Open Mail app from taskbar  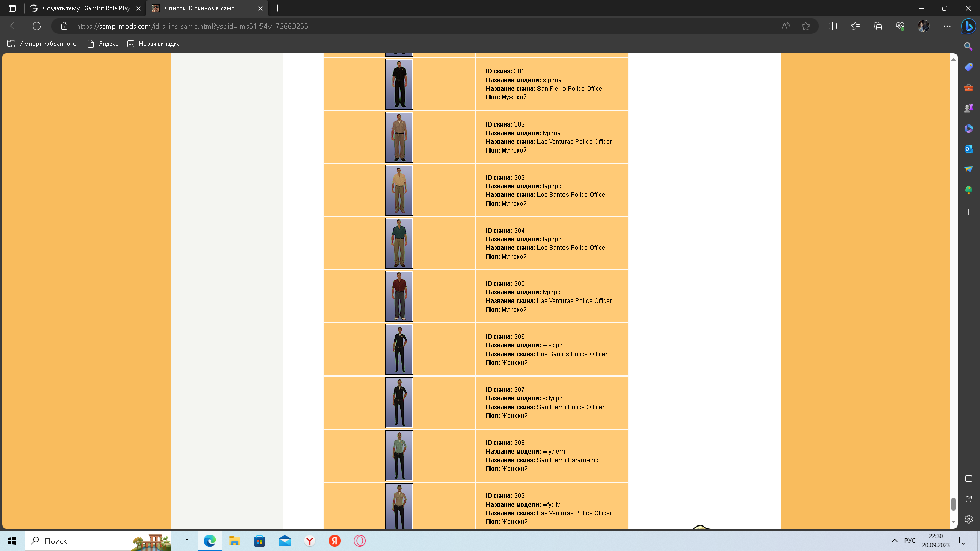point(284,541)
